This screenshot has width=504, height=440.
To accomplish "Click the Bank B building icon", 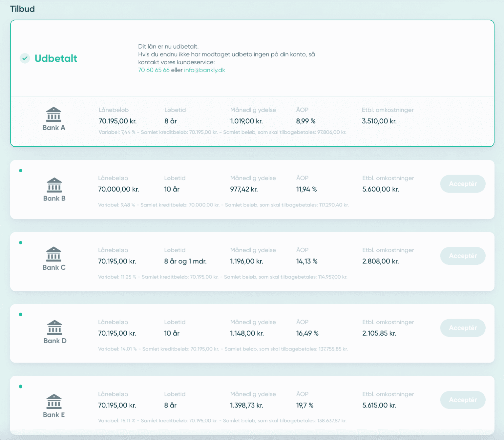I will (x=54, y=185).
